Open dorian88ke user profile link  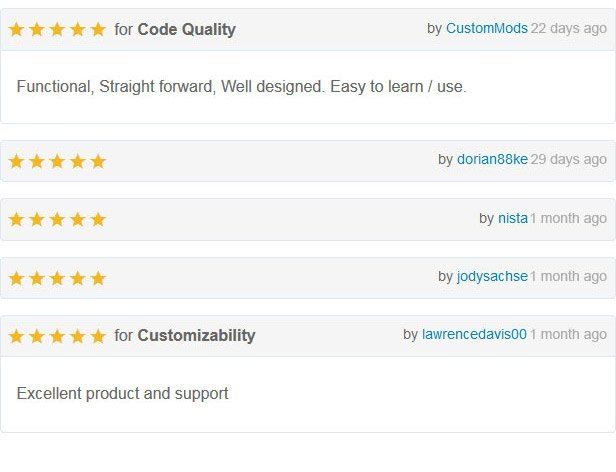point(492,159)
